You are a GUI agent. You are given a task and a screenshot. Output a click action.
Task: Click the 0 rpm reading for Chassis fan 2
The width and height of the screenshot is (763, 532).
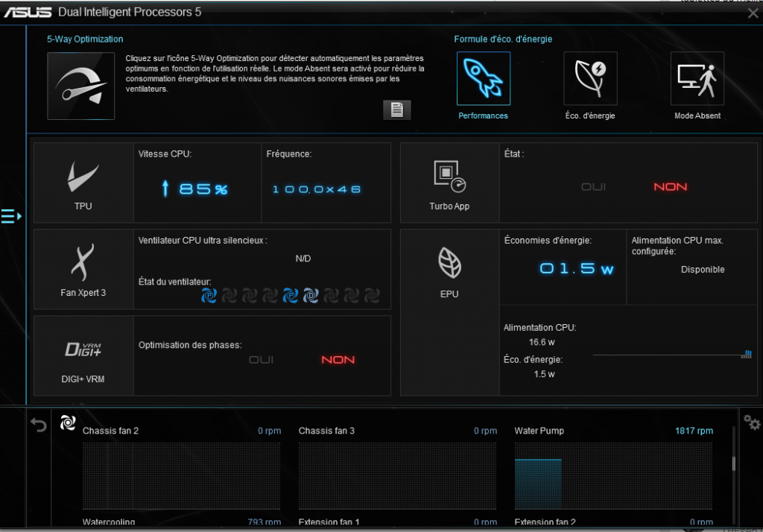[x=270, y=431]
